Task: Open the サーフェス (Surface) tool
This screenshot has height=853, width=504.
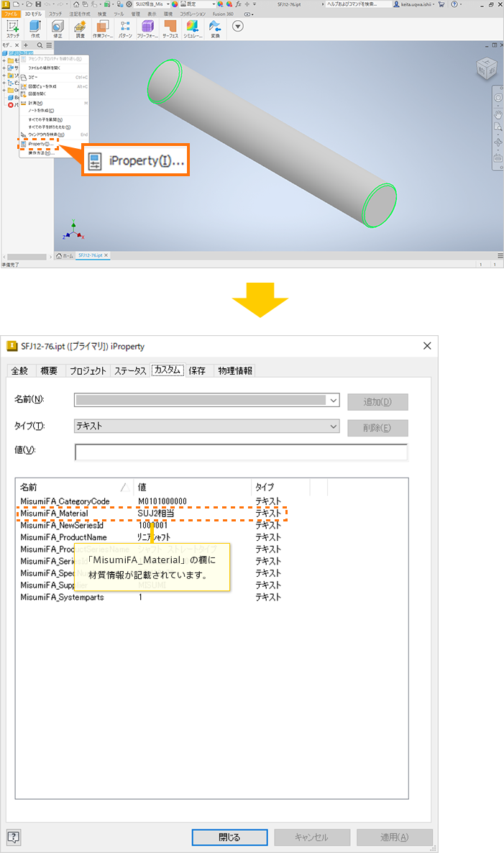Action: pyautogui.click(x=170, y=27)
